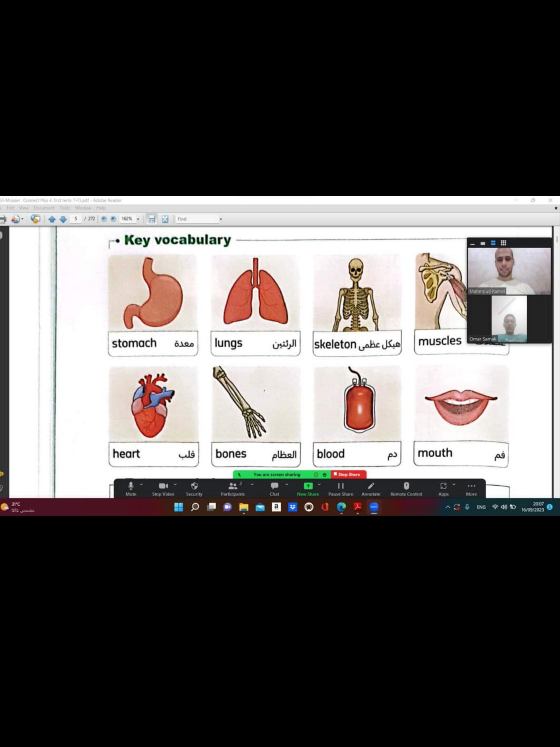Viewport: 560px width, 747px height.
Task: Go to next page arrow
Action: coord(63,219)
